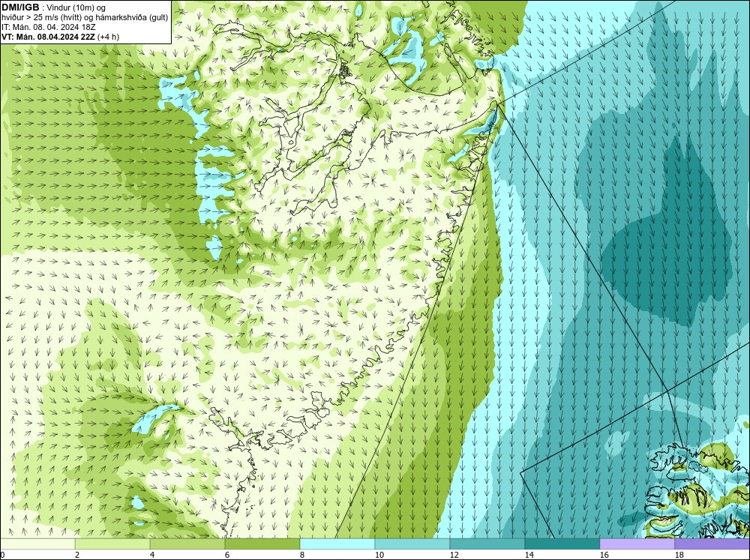Click the legend value label 12

click(454, 555)
